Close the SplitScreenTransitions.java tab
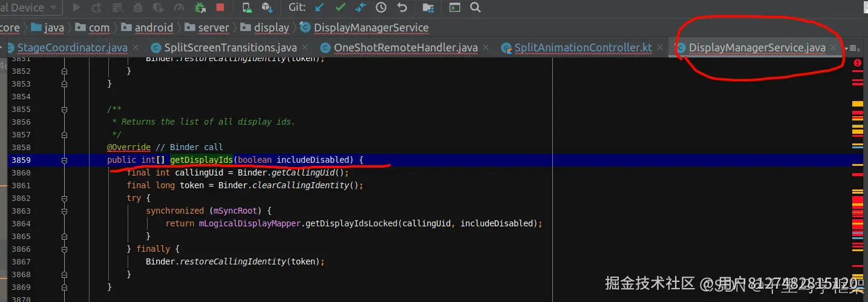This screenshot has height=302, width=868. click(x=304, y=47)
